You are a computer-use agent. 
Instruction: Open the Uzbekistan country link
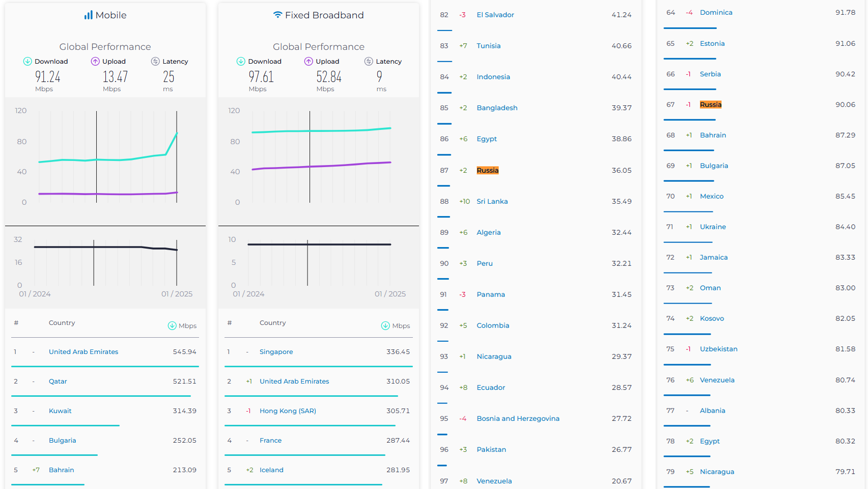pos(718,349)
